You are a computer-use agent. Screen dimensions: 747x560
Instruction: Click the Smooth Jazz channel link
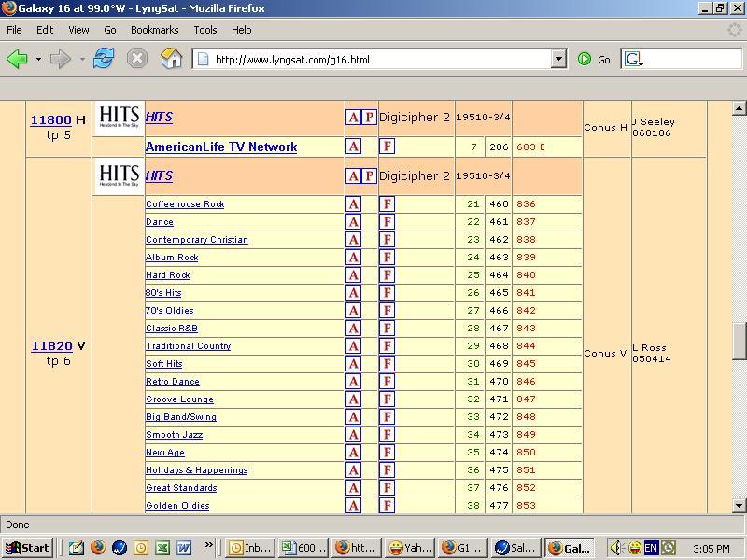click(x=174, y=435)
